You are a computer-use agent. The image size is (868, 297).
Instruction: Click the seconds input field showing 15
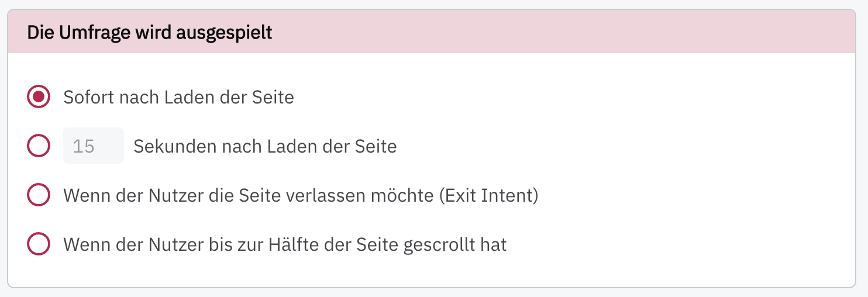(x=94, y=146)
